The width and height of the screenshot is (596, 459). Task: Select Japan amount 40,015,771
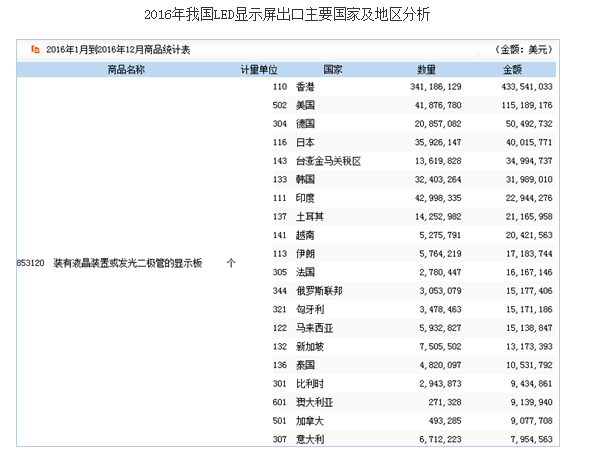529,142
